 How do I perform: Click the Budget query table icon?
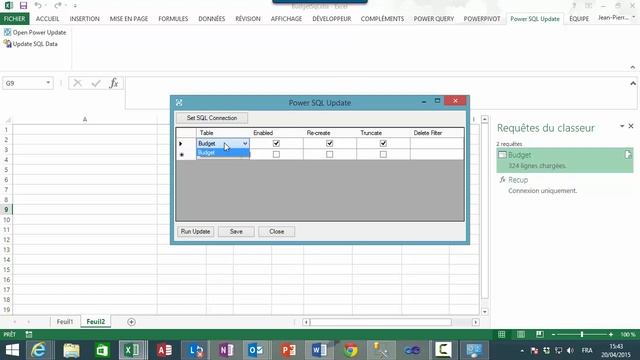coord(502,155)
